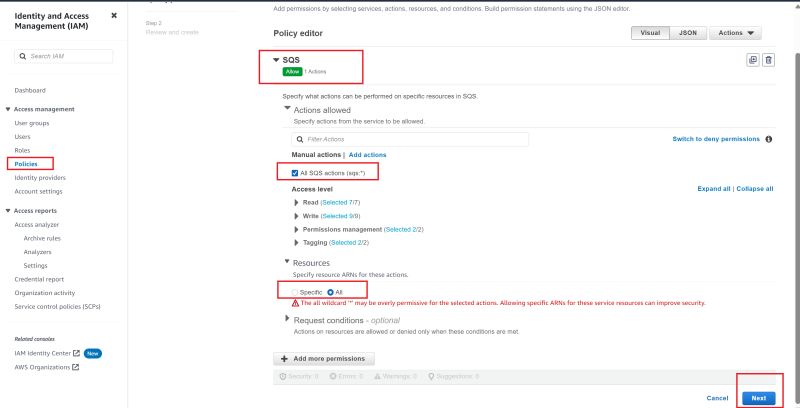Click Next to continue

759,398
